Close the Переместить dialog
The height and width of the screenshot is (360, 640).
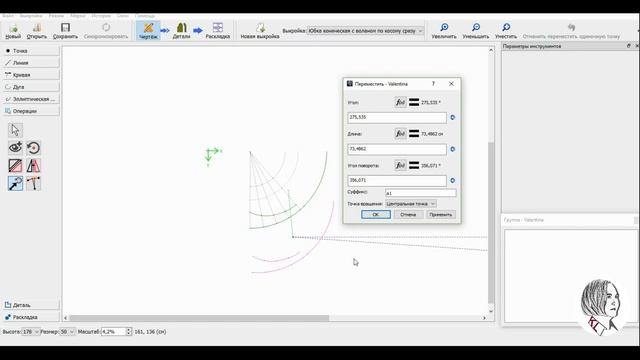click(451, 84)
